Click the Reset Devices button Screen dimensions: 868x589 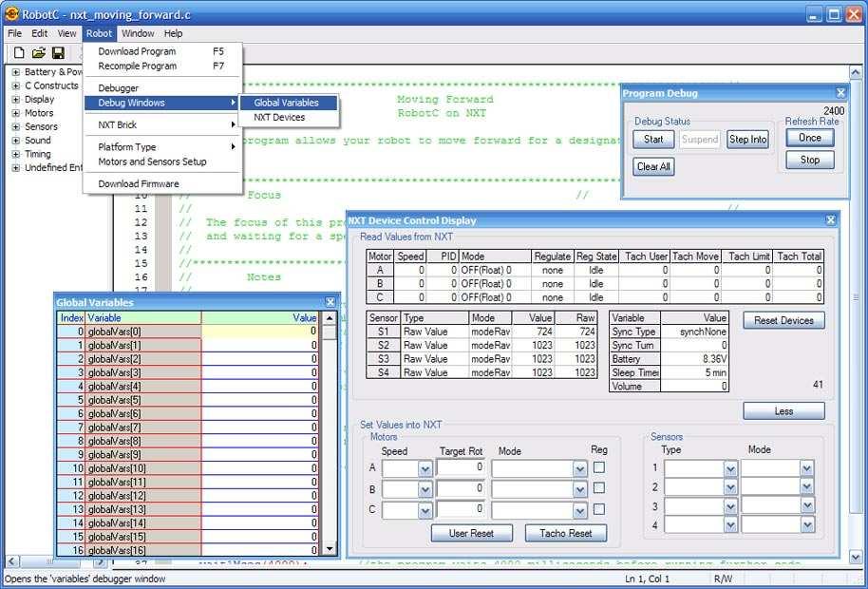point(783,320)
